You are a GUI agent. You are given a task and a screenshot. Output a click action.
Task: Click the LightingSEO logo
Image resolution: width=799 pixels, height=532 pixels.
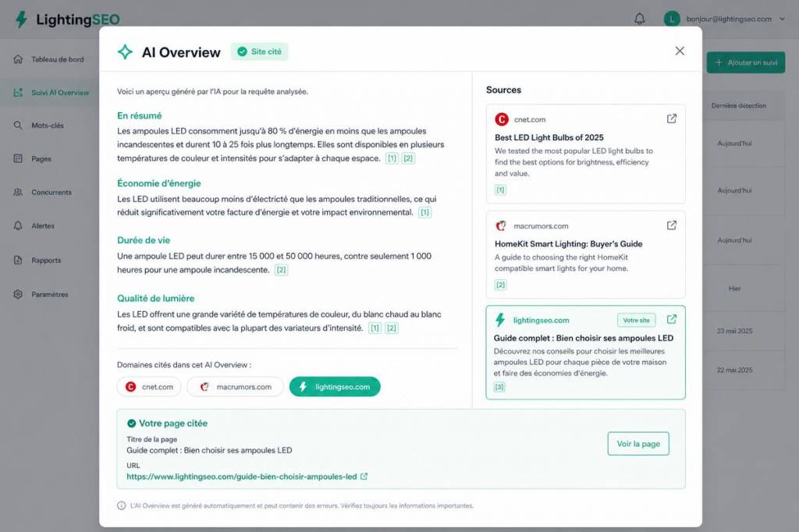coord(68,20)
